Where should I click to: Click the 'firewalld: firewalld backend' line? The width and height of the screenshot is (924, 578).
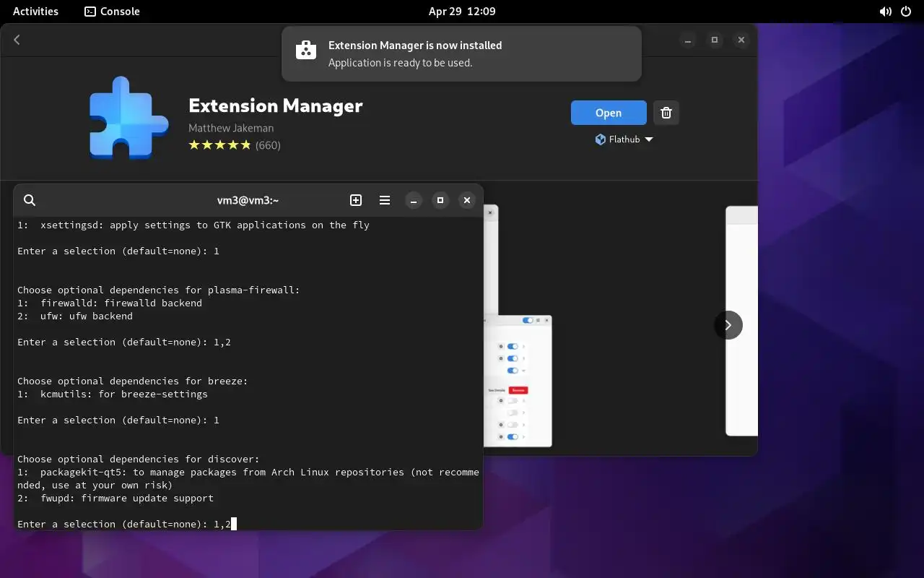110,303
